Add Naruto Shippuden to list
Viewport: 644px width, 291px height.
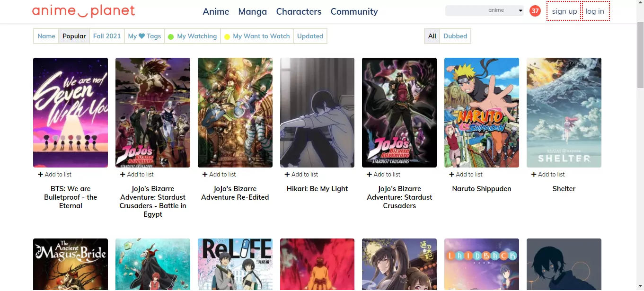(466, 174)
